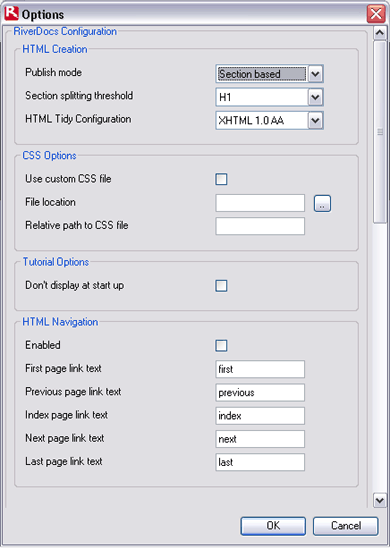Click the Use custom CSS file label

[x=68, y=179]
